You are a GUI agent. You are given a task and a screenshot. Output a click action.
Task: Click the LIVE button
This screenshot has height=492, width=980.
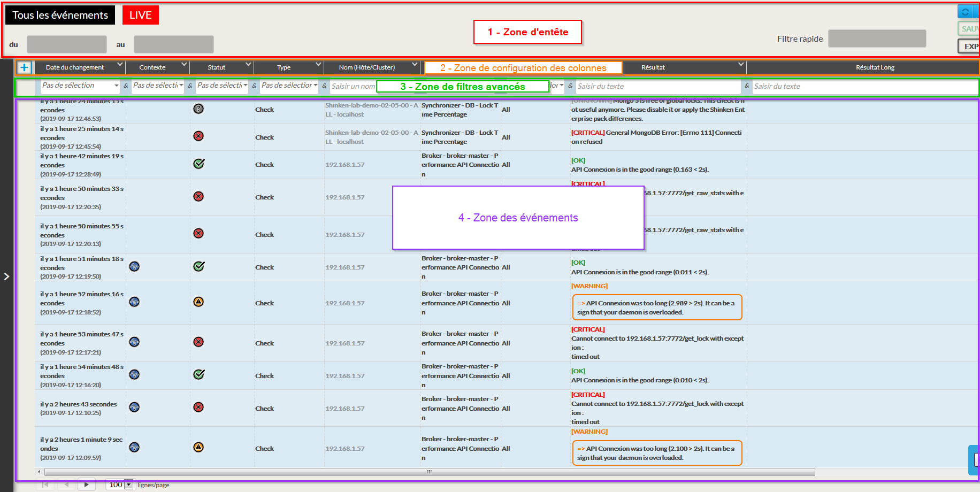[140, 15]
